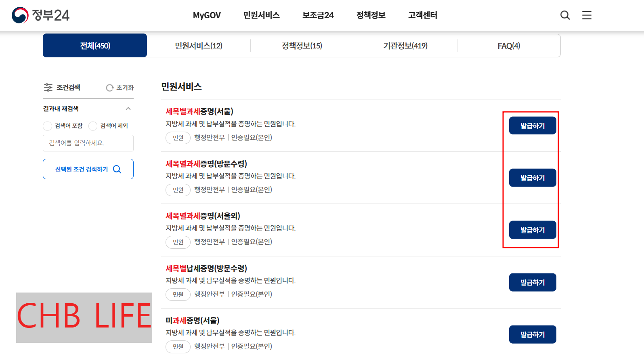Click the magnifier icon inside 선택된 조건 검색하기

click(117, 169)
